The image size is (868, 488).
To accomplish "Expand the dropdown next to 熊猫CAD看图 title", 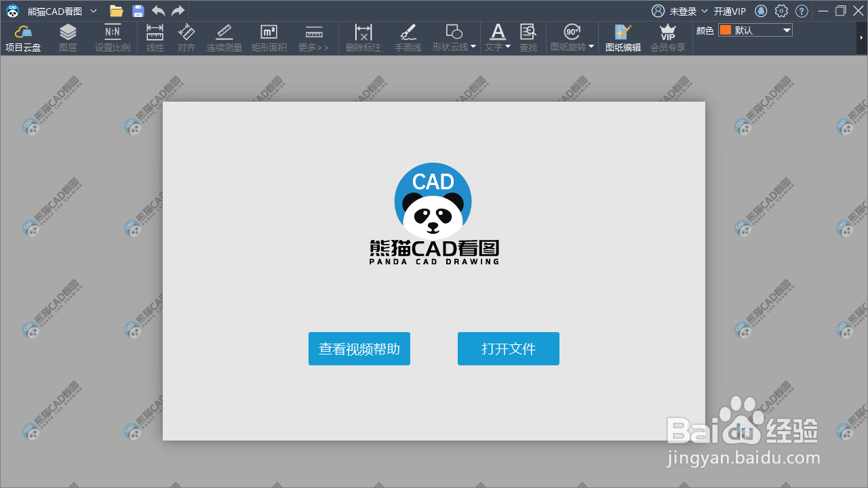I will 94,11.
